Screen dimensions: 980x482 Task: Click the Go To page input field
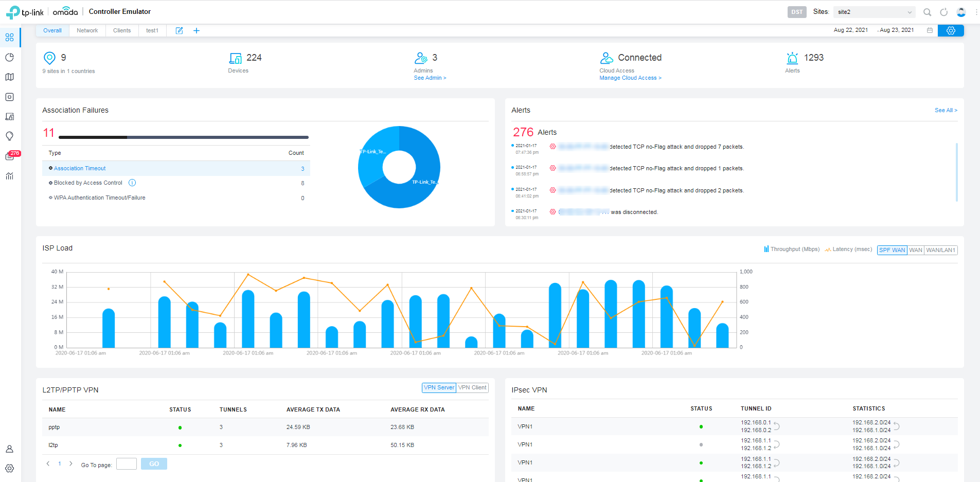126,463
